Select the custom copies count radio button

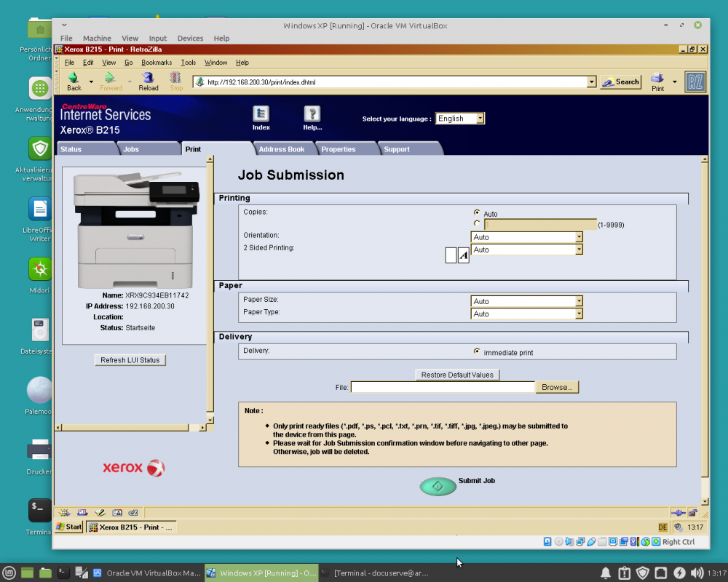(477, 223)
